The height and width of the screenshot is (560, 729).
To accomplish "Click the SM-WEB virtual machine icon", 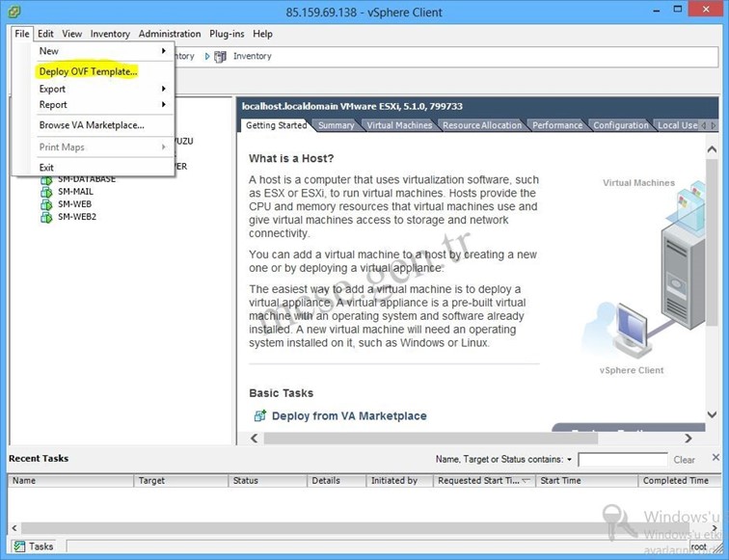I will (x=46, y=204).
